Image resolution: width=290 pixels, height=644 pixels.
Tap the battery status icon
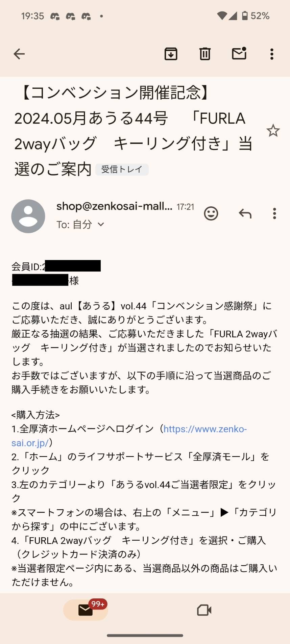(245, 16)
